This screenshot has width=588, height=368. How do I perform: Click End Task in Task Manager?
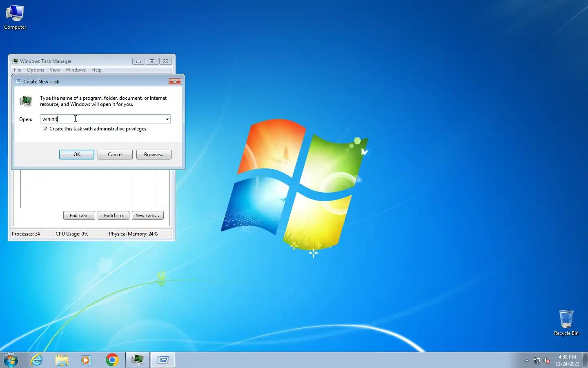79,215
